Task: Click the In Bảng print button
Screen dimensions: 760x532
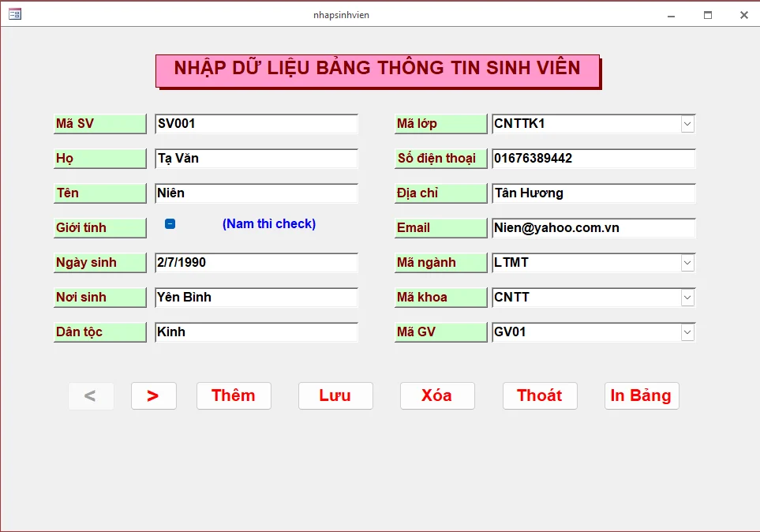Action: tap(641, 396)
